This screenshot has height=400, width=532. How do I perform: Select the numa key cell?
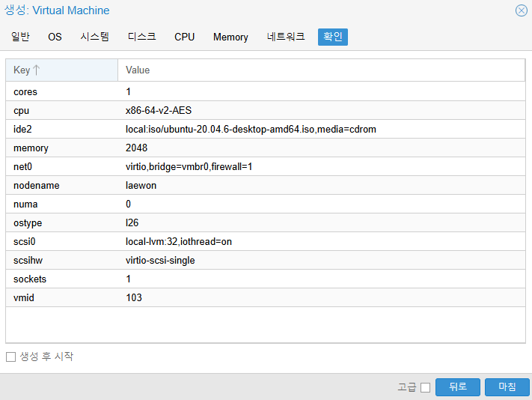coord(62,204)
